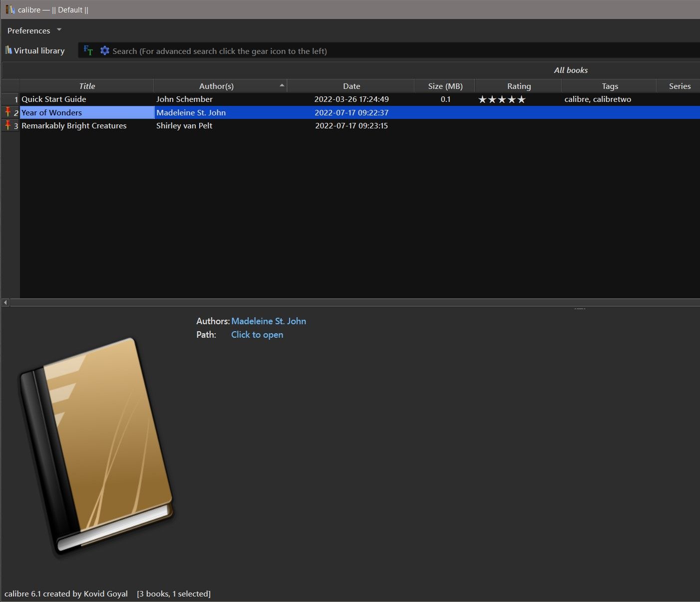The height and width of the screenshot is (602, 700).
Task: Open the book folder via Click to open
Action: [x=257, y=335]
